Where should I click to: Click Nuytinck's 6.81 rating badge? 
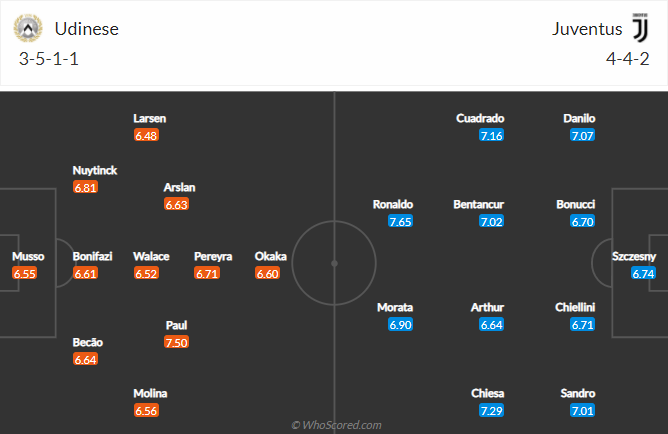[x=85, y=187]
